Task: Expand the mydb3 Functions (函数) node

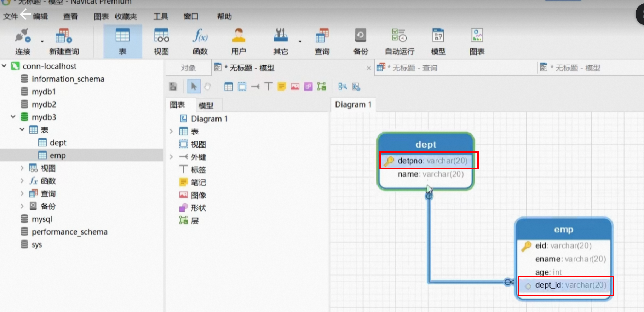Action: tap(22, 181)
